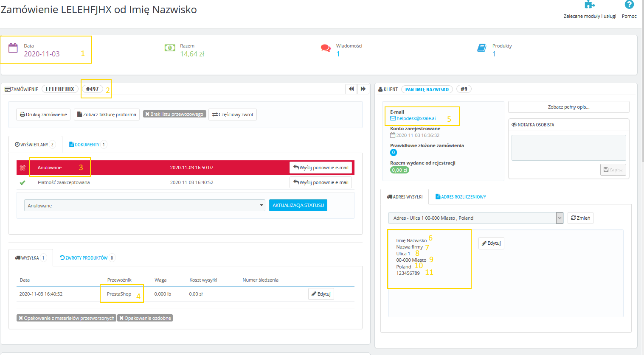Viewport: 644px width, 355px height.
Task: Go to next order arrow
Action: click(x=363, y=89)
